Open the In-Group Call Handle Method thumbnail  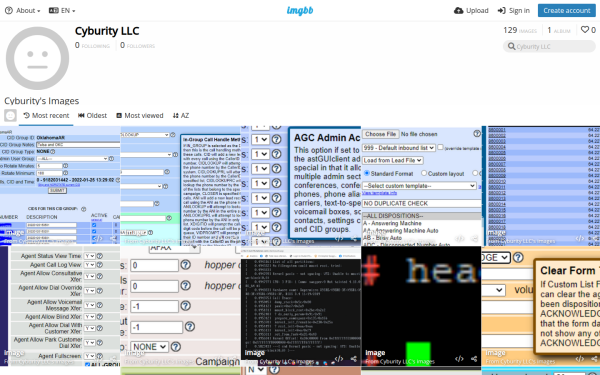point(180,185)
